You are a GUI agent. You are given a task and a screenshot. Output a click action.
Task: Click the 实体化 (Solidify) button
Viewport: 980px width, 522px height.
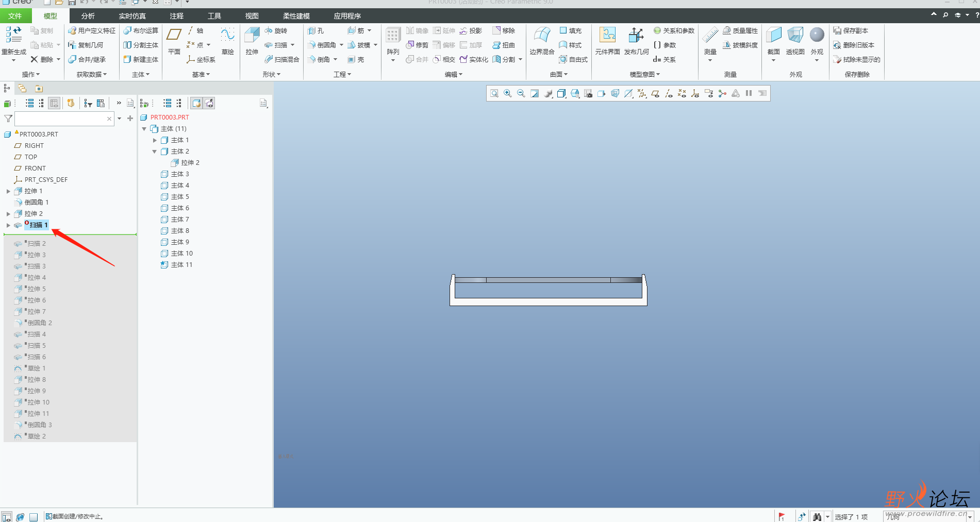[x=474, y=60]
